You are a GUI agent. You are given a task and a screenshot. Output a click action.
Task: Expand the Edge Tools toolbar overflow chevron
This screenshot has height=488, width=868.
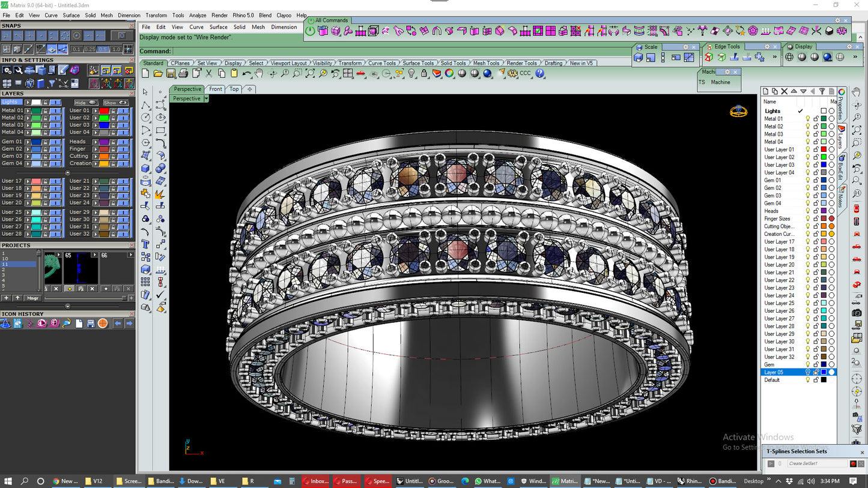click(x=774, y=57)
